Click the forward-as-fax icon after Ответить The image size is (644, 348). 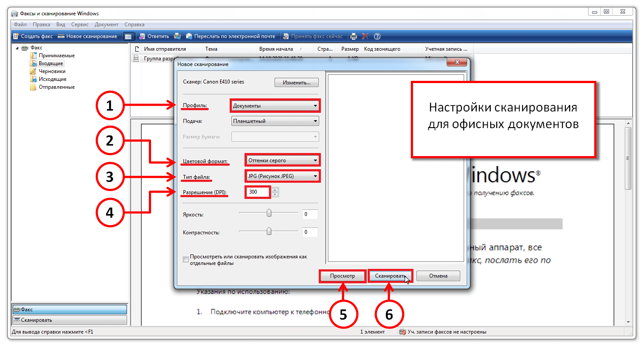tap(177, 36)
